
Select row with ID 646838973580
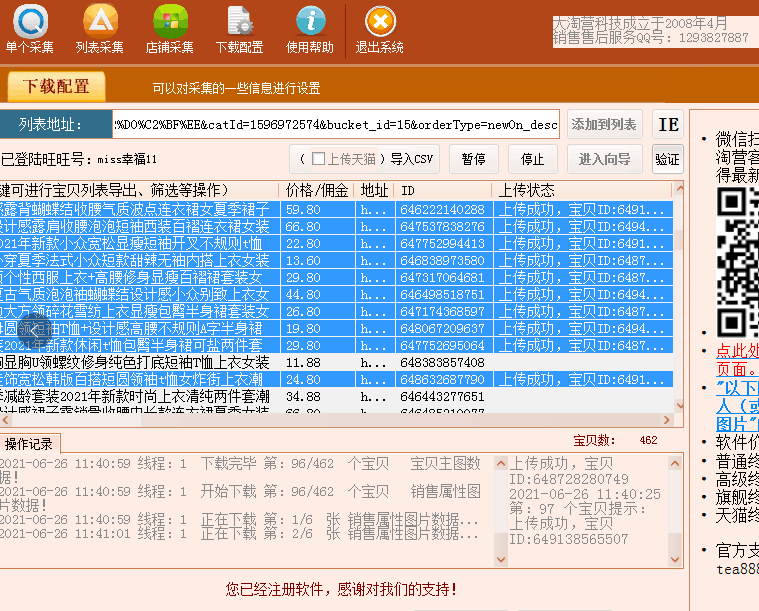point(336,260)
